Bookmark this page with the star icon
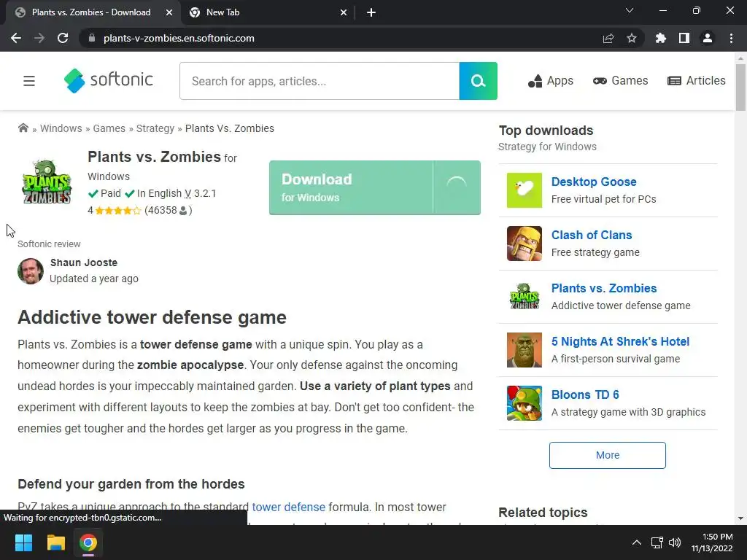Image resolution: width=747 pixels, height=560 pixels. point(632,38)
